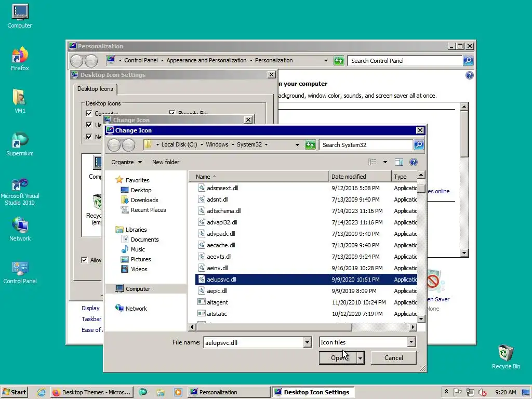Viewport: 532px width, 399px height.
Task: Click the volume icon in the system tray
Action: [482, 392]
